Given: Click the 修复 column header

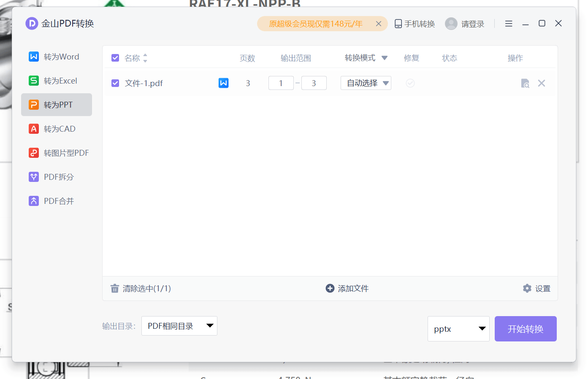Looking at the screenshot, I should [x=412, y=58].
